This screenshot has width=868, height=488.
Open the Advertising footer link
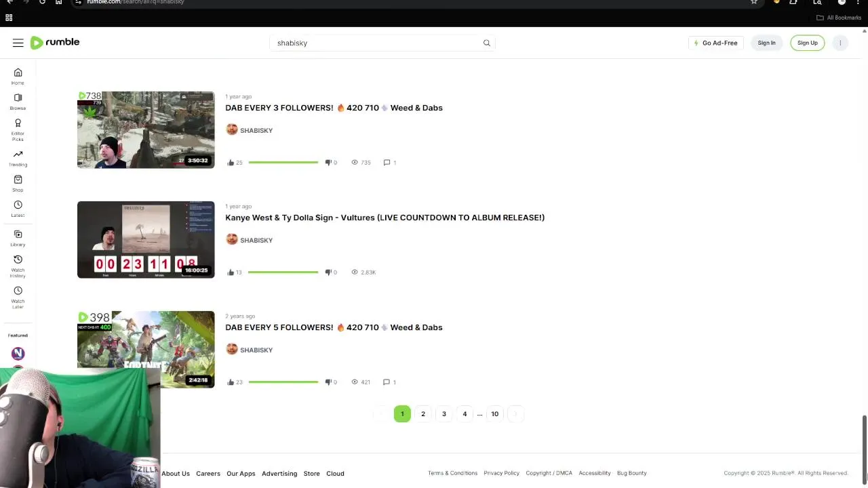[x=279, y=474]
